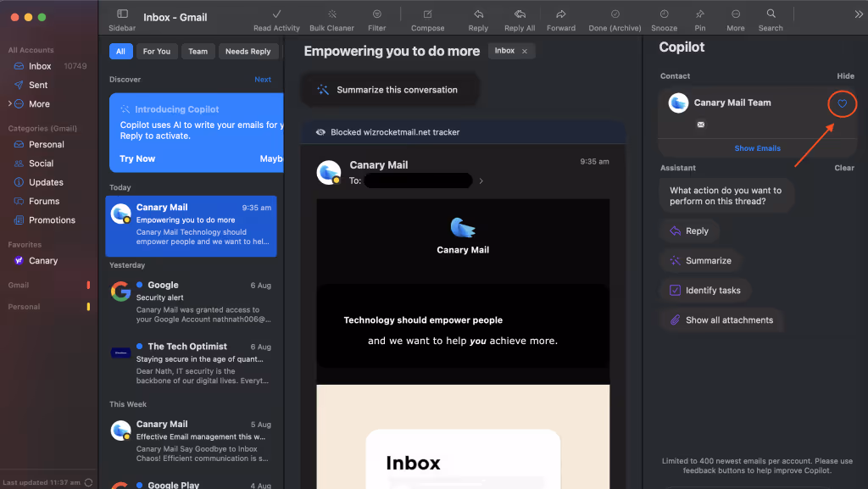Remove the Inbox label tag
This screenshot has height=489, width=868.
tap(524, 51)
